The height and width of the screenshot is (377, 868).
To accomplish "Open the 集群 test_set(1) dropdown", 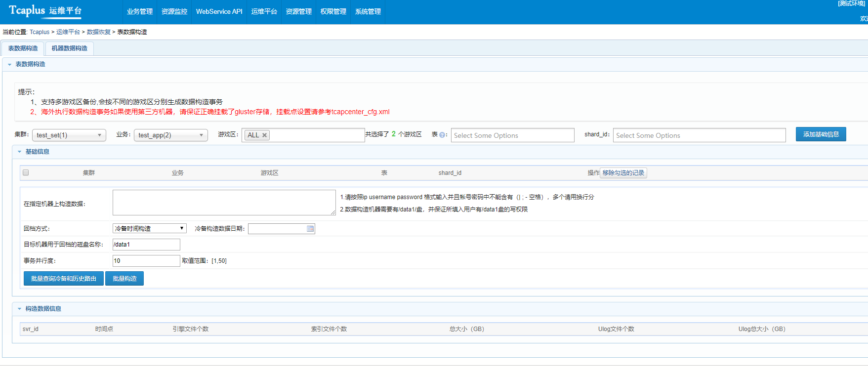I will click(x=69, y=135).
